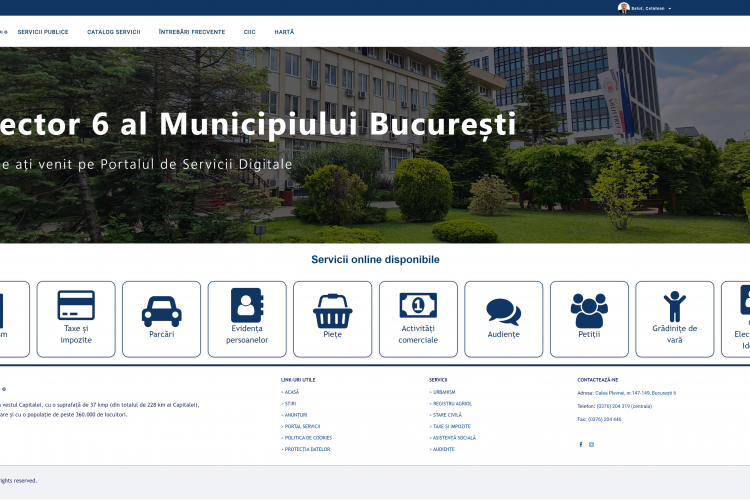This screenshot has height=500, width=750.
Task: Click the 'Fax: (0376) 204 446' line
Action: 599,419
